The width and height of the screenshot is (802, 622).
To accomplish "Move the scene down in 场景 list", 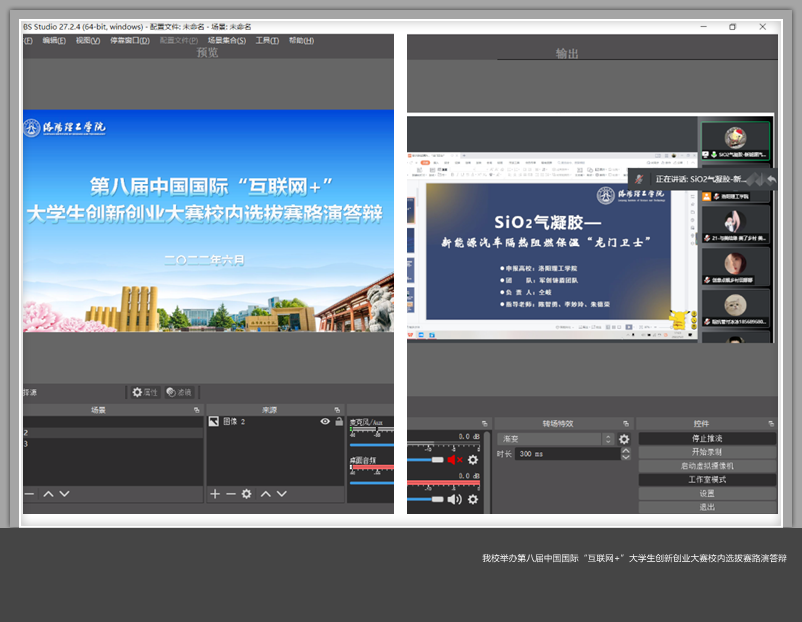I will [64, 494].
